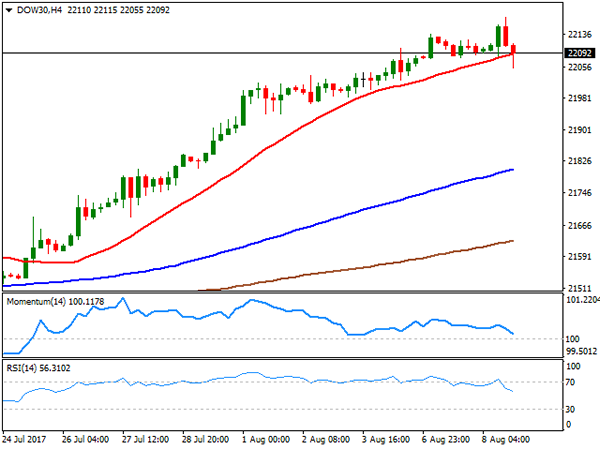Select the DOW30,H4 symbol title
The width and height of the screenshot is (600, 450).
(39, 10)
